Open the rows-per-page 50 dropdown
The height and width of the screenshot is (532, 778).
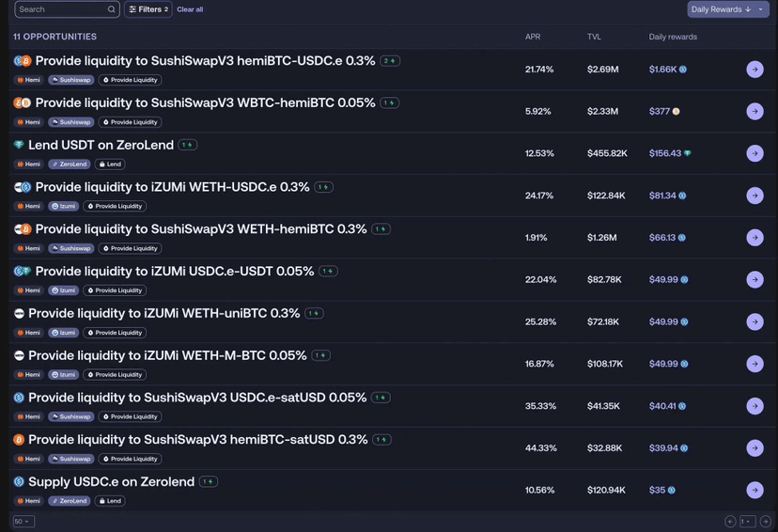pos(23,522)
